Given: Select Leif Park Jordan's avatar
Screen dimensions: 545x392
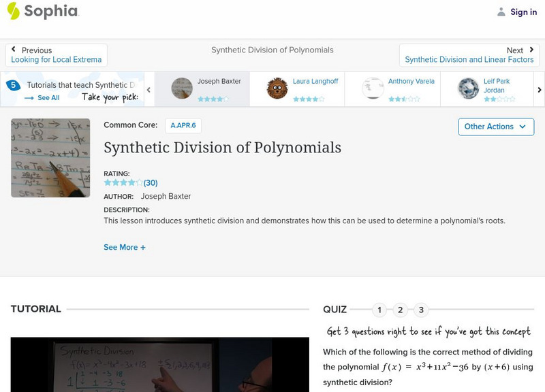Looking at the screenshot, I should pos(468,88).
